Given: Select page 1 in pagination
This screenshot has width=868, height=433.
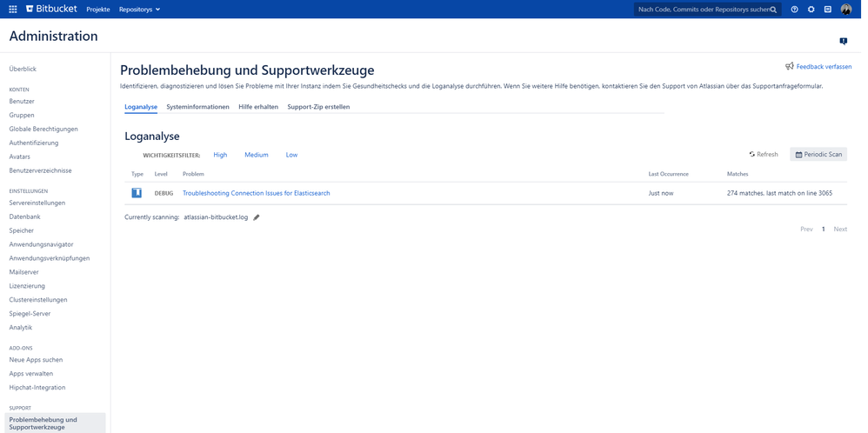Looking at the screenshot, I should click(823, 230).
